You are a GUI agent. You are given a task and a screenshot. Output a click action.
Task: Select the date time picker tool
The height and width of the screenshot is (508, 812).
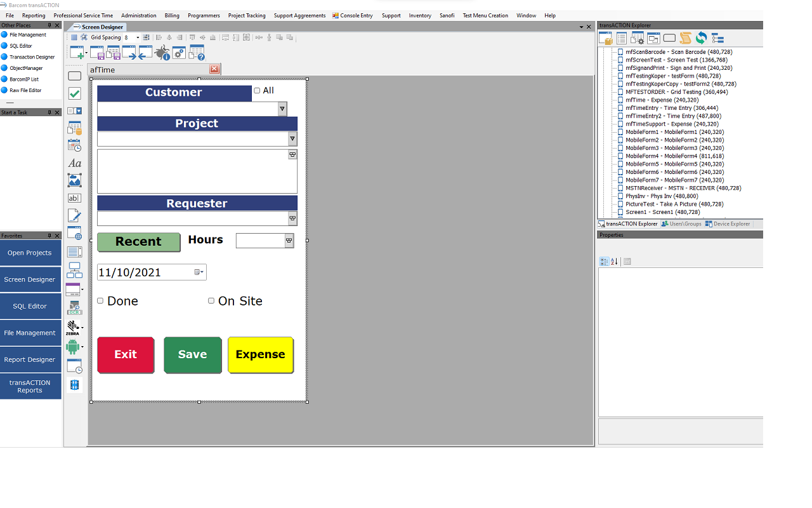(74, 145)
